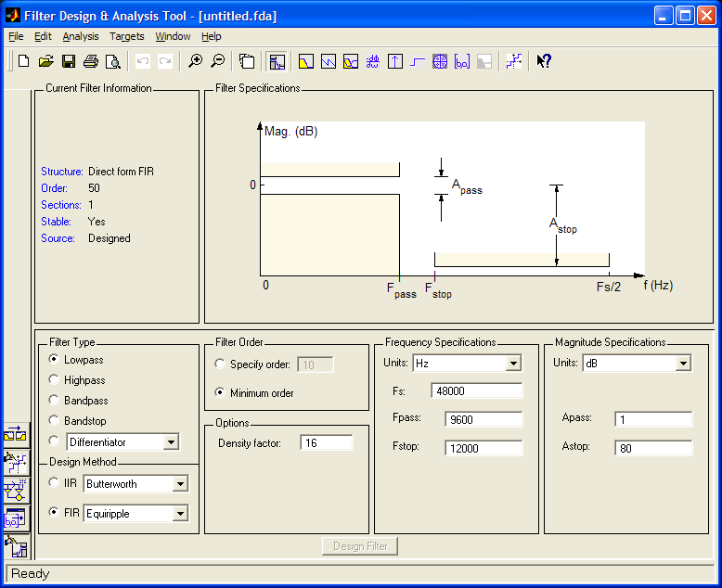Open the Filter Information stair-step icon
The width and height of the screenshot is (722, 588).
514,61
